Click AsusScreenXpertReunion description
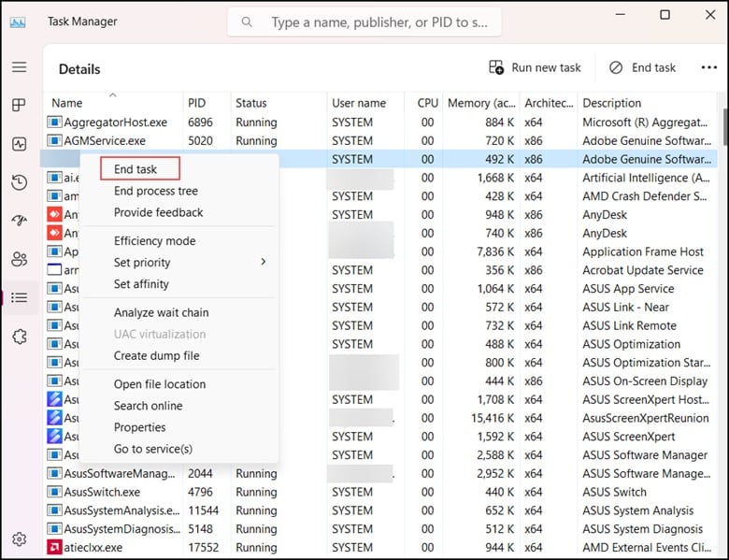Screen dimensions: 729x560 click(x=646, y=418)
